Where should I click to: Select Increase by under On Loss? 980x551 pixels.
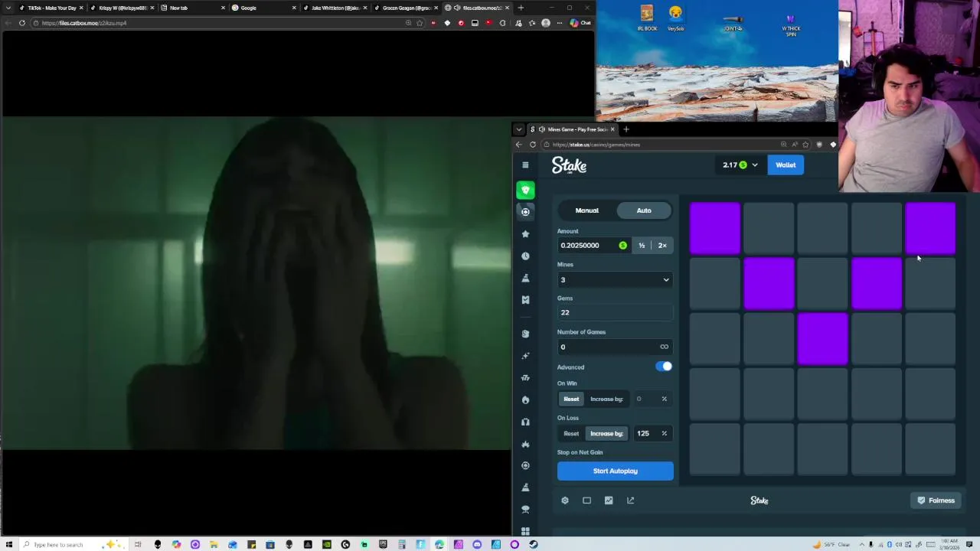tap(606, 433)
